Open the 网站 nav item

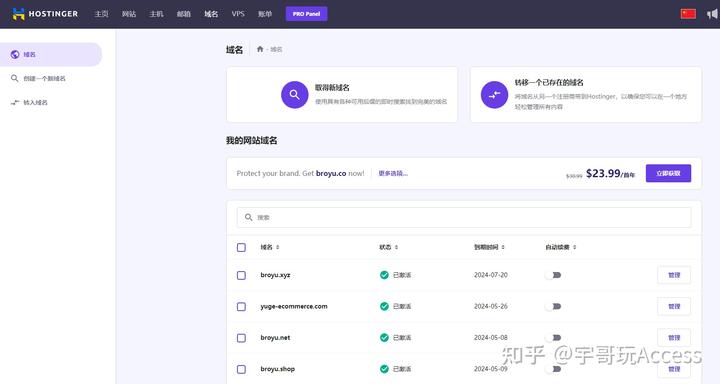tap(129, 14)
